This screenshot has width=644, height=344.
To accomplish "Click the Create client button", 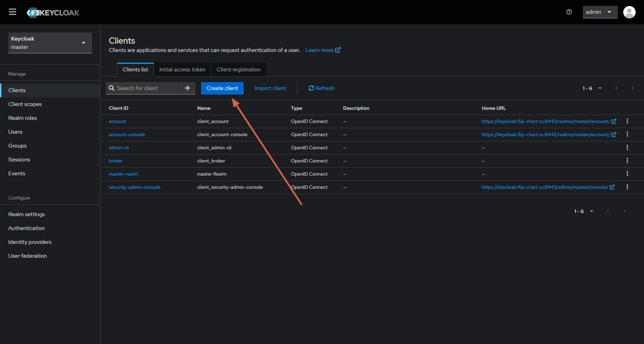I will pyautogui.click(x=222, y=88).
